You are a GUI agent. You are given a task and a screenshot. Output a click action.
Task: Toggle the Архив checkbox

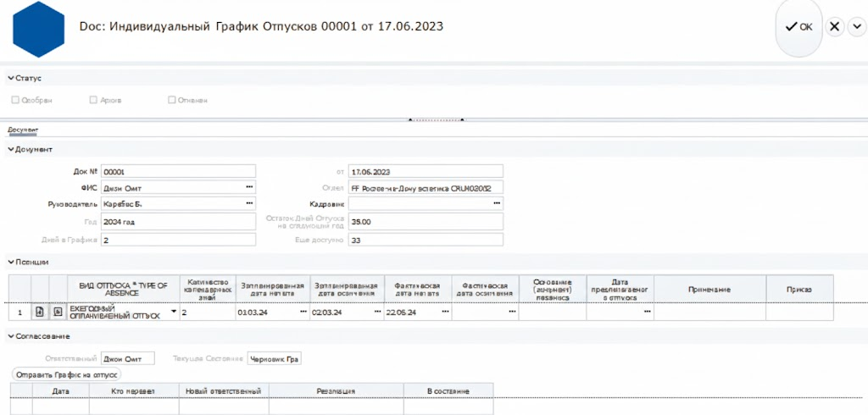point(93,101)
